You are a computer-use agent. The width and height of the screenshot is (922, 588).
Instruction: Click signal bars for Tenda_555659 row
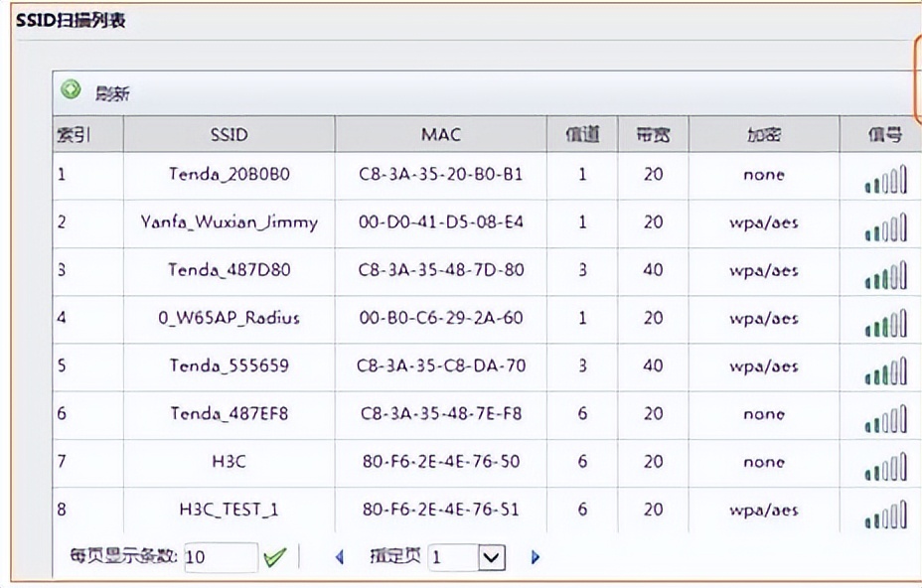click(885, 372)
